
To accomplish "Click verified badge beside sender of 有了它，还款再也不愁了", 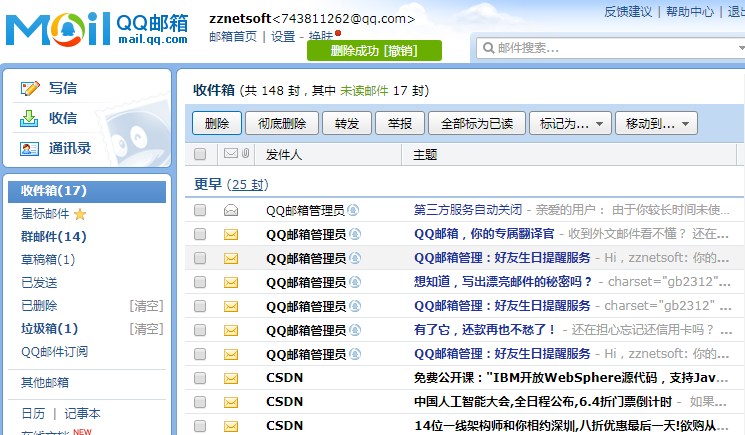I will [x=355, y=331].
